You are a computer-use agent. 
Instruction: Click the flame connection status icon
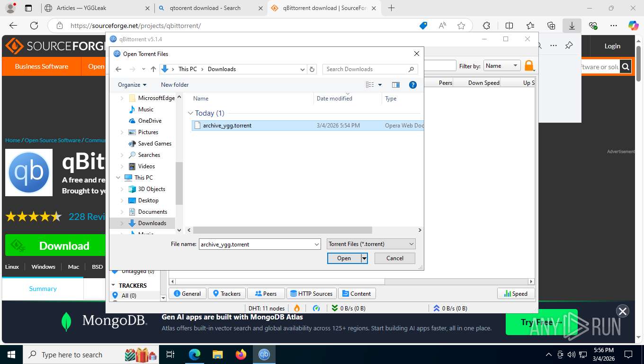(x=297, y=308)
